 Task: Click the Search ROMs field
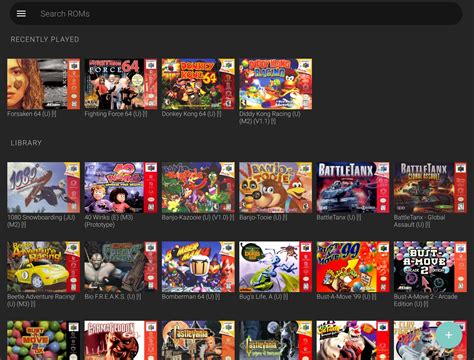click(x=236, y=14)
